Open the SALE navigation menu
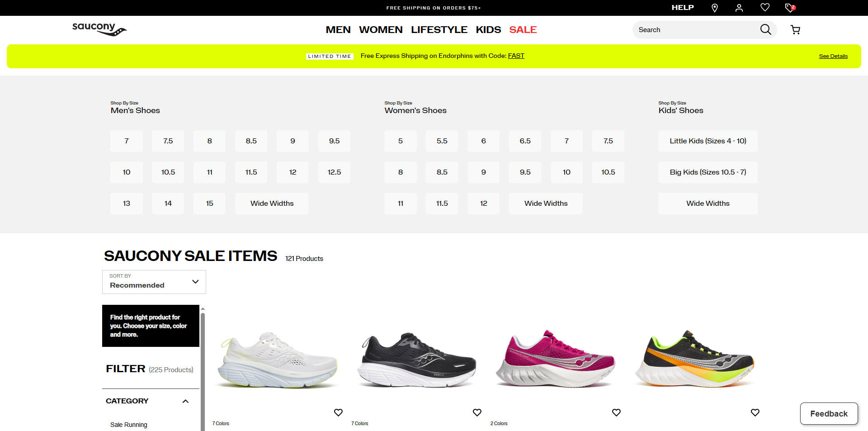Screen dimensions: 868x431 523,29
